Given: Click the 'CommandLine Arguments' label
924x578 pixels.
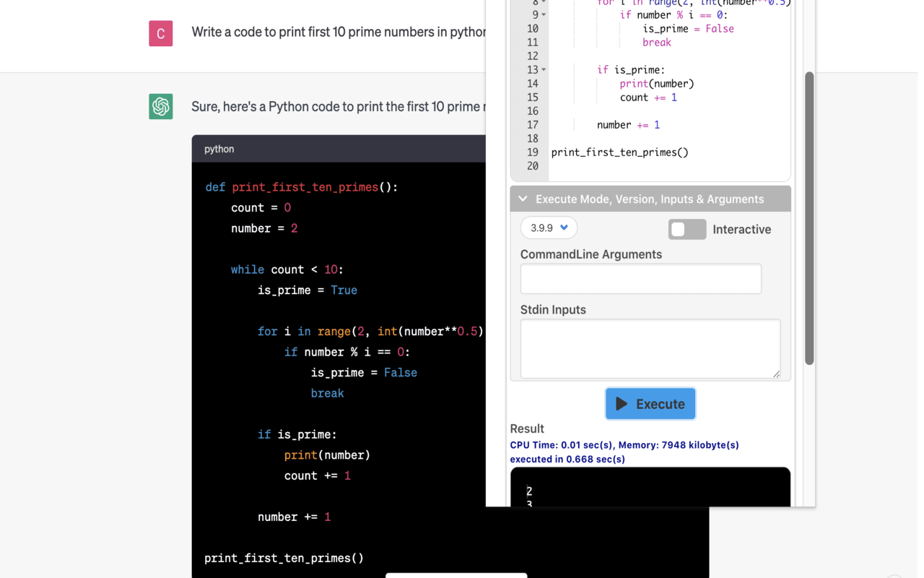Looking at the screenshot, I should tap(591, 254).
